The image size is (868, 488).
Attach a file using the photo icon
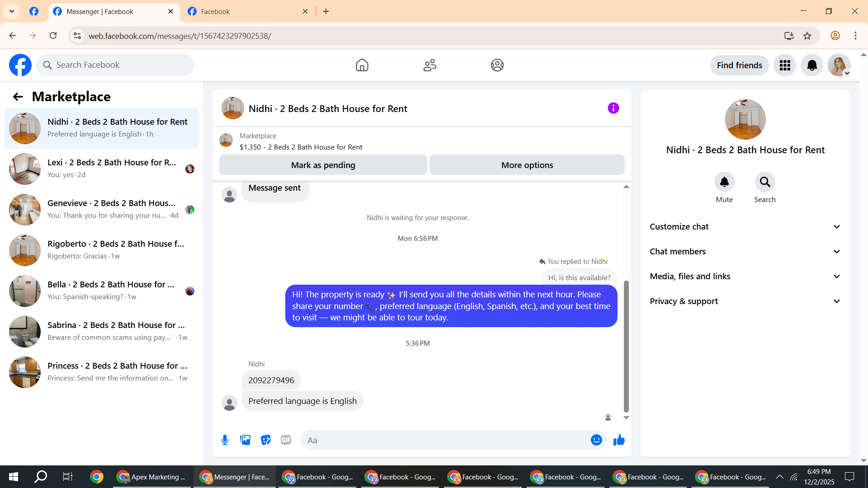pos(245,440)
